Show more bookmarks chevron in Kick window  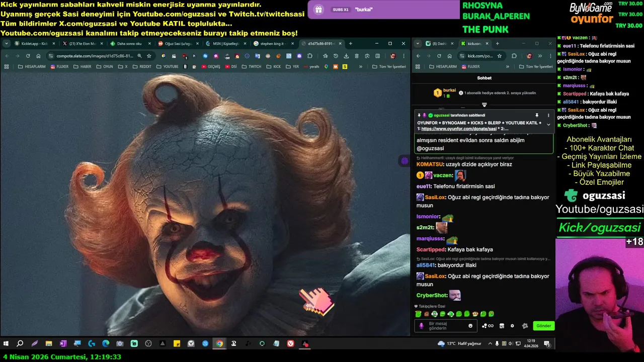pyautogui.click(x=507, y=66)
